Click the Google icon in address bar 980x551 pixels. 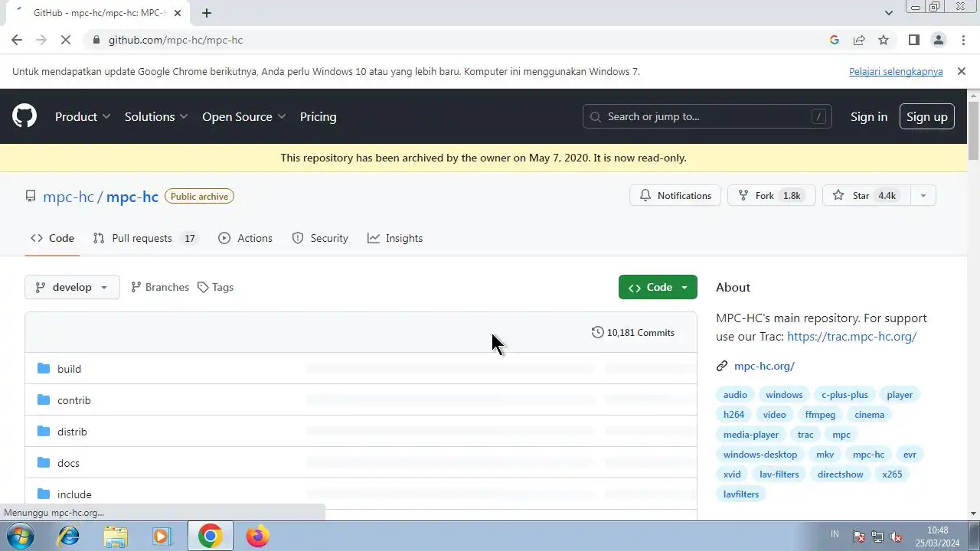835,40
